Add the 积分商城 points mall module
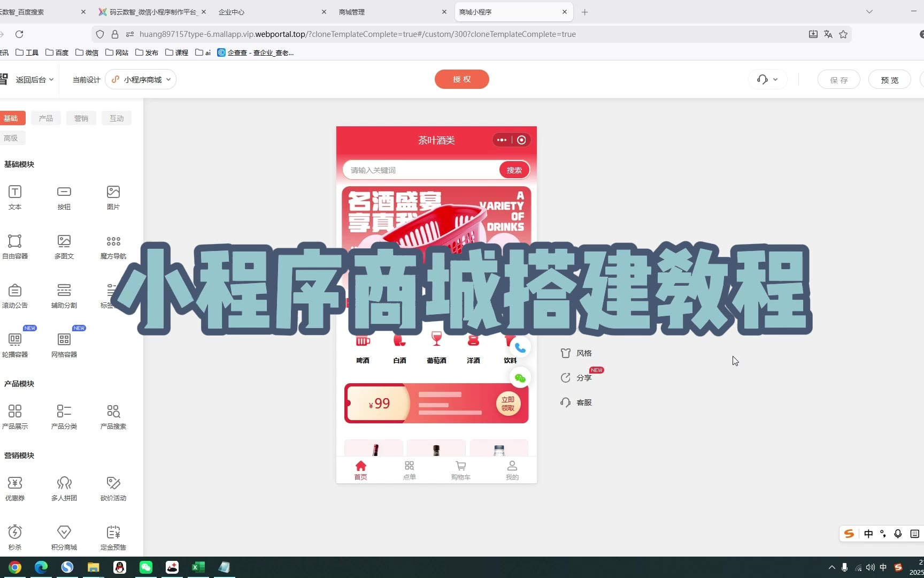 pos(64,538)
